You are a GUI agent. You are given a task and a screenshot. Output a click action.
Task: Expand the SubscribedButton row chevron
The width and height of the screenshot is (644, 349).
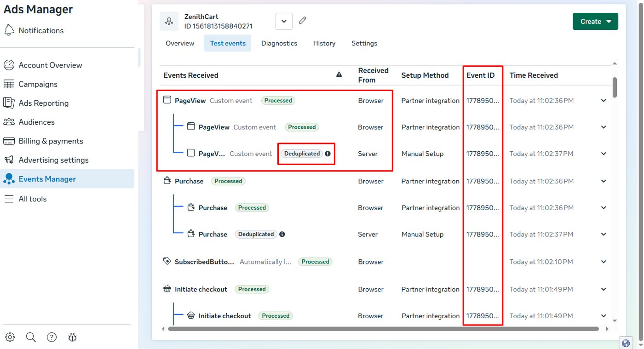(604, 262)
